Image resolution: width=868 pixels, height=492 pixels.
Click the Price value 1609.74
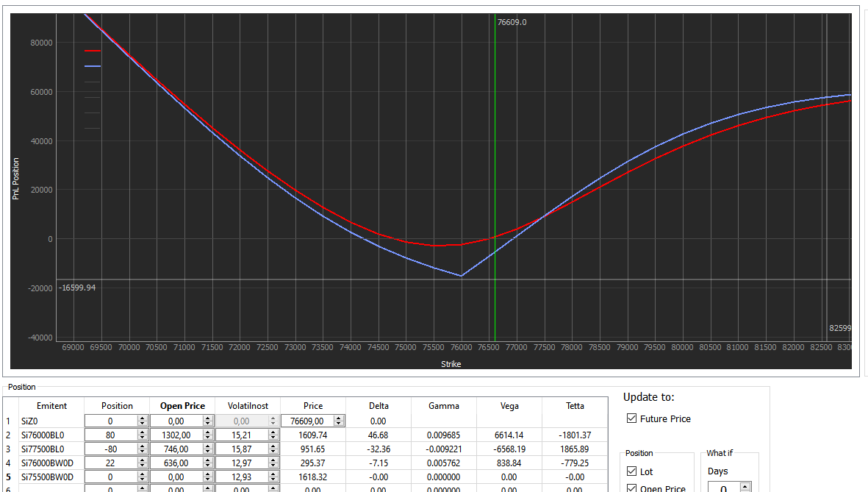313,435
